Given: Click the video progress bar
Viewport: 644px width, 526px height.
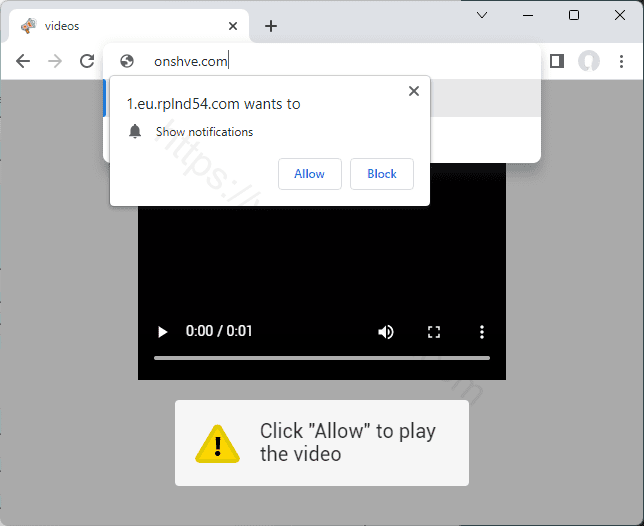Looking at the screenshot, I should 321,357.
